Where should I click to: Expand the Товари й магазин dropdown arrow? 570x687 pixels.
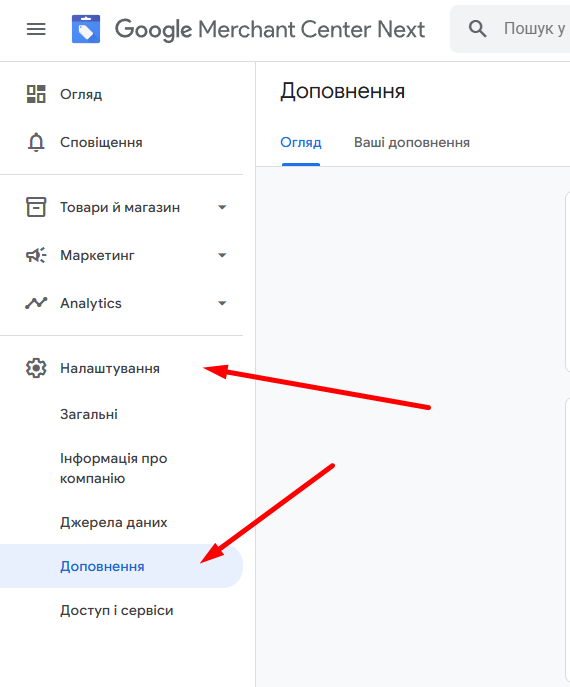click(x=222, y=207)
